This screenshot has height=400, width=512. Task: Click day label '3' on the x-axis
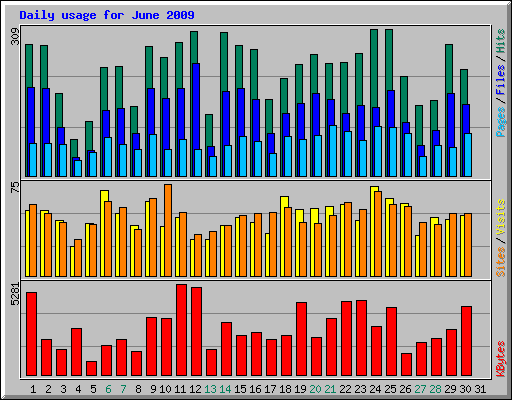pyautogui.click(x=63, y=389)
